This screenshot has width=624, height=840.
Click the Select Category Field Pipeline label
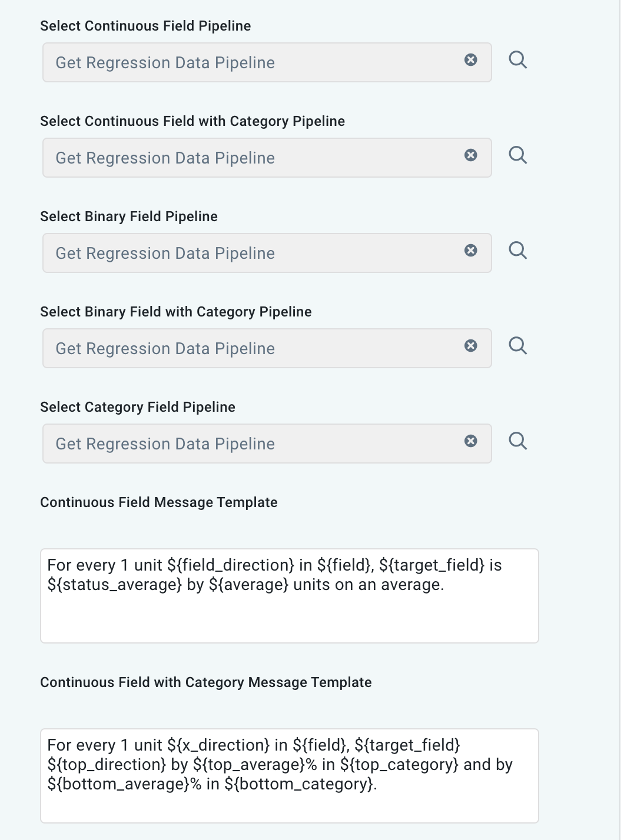click(x=137, y=406)
